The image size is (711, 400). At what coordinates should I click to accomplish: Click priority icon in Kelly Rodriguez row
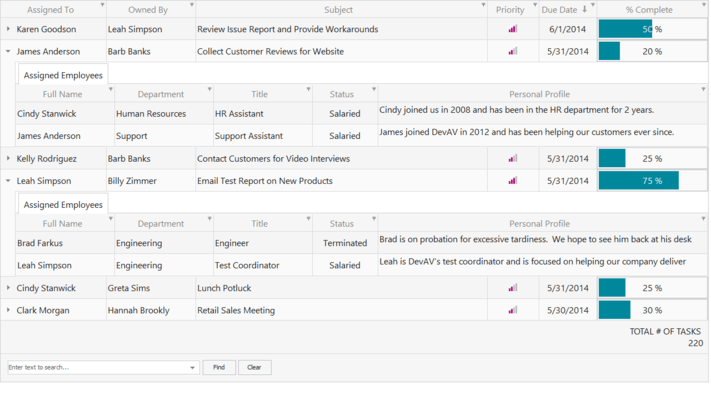(513, 158)
